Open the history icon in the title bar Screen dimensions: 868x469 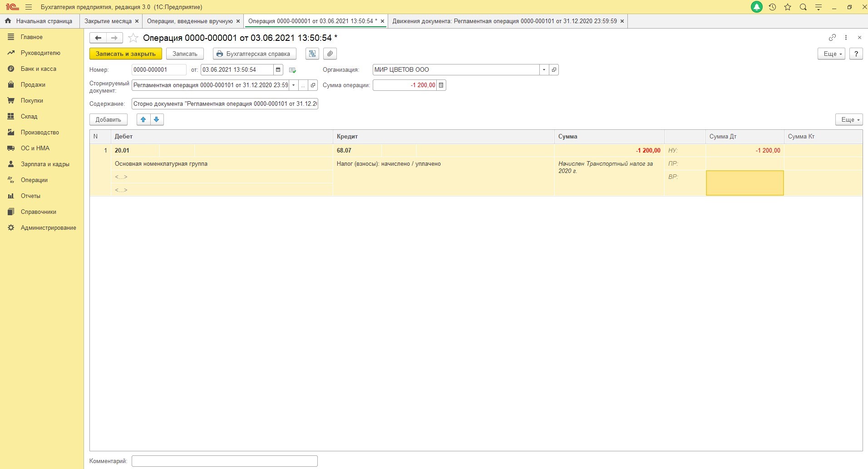point(772,7)
